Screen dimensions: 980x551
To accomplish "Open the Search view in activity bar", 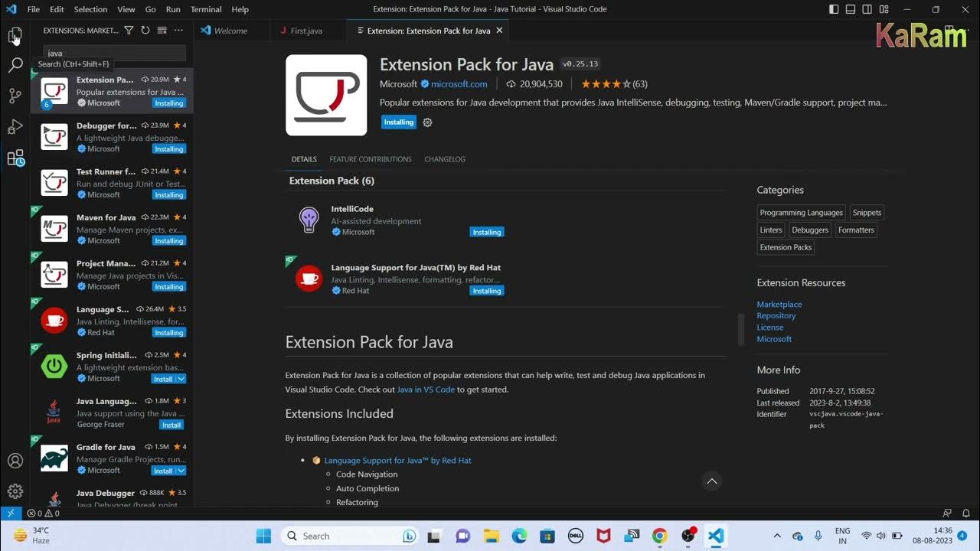I will pyautogui.click(x=15, y=66).
